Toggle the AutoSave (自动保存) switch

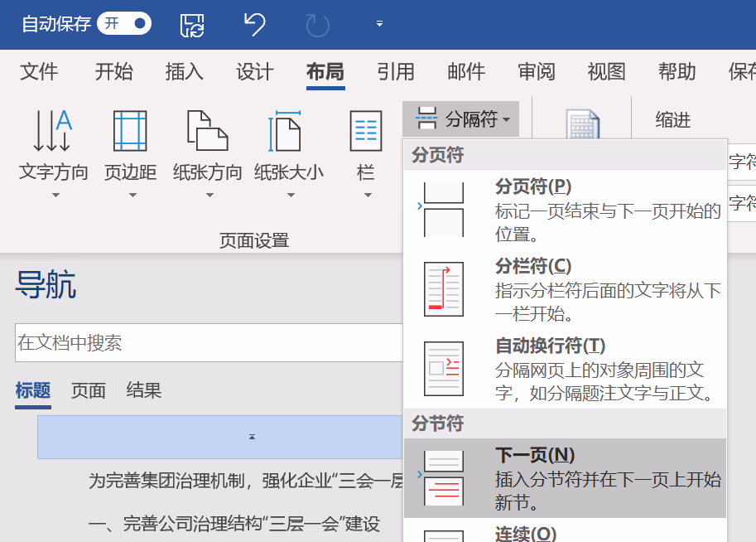tap(124, 23)
